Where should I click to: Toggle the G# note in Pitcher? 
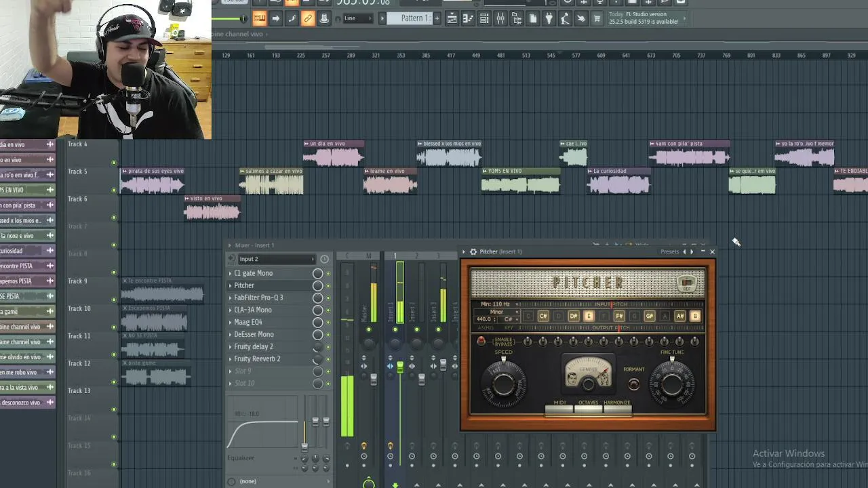click(649, 317)
